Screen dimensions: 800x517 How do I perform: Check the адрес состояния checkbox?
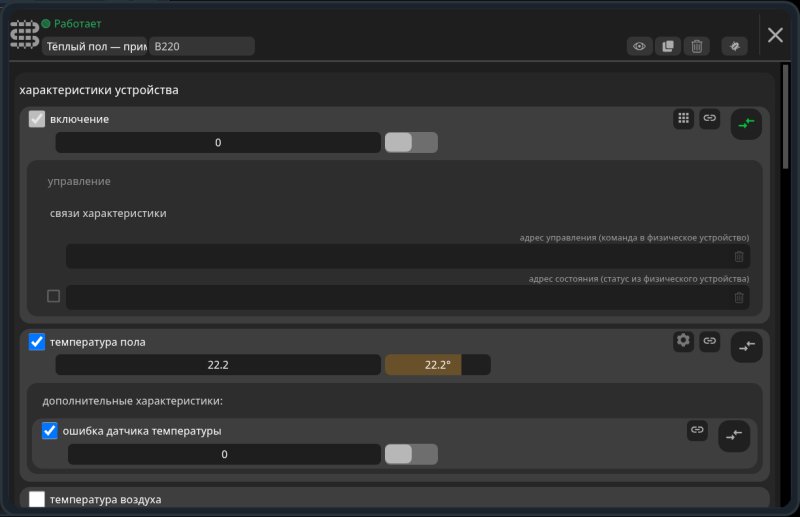tap(54, 296)
